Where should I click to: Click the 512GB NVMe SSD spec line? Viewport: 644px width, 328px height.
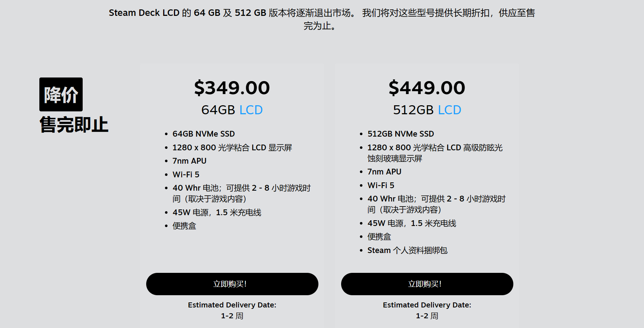[401, 134]
